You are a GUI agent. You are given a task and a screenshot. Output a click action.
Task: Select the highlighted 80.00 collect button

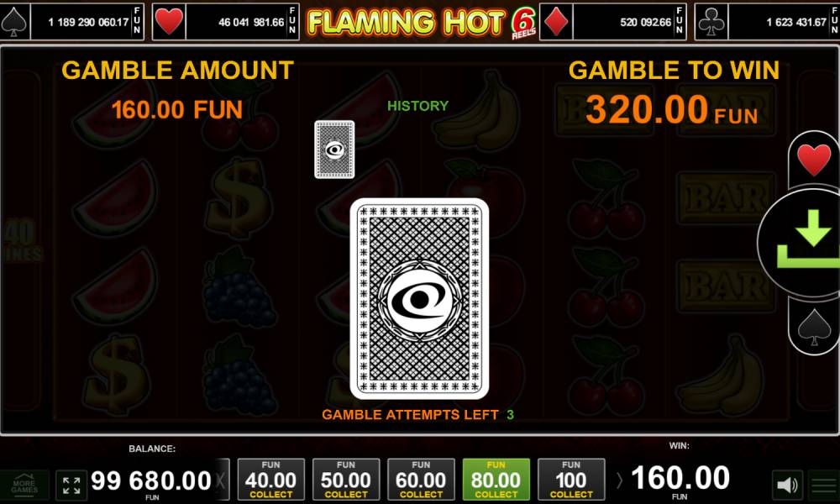coord(496,480)
